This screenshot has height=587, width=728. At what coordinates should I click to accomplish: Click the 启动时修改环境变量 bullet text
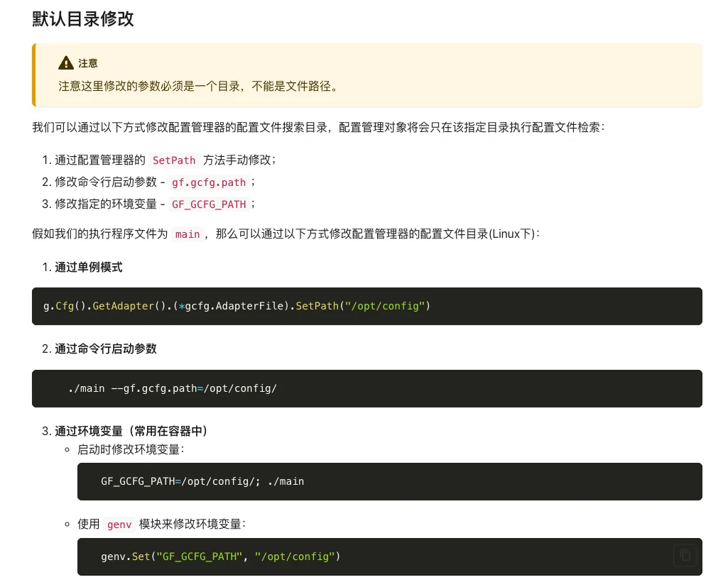131,449
